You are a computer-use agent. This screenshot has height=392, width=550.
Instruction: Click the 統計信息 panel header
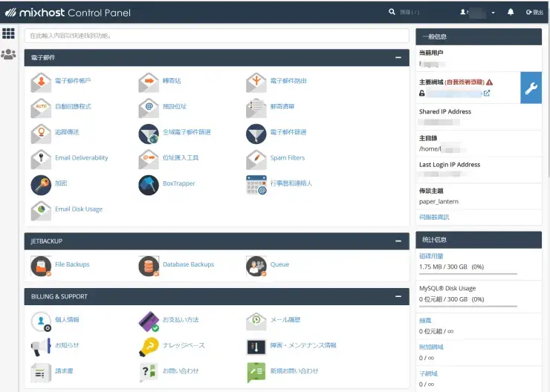pyautogui.click(x=479, y=240)
